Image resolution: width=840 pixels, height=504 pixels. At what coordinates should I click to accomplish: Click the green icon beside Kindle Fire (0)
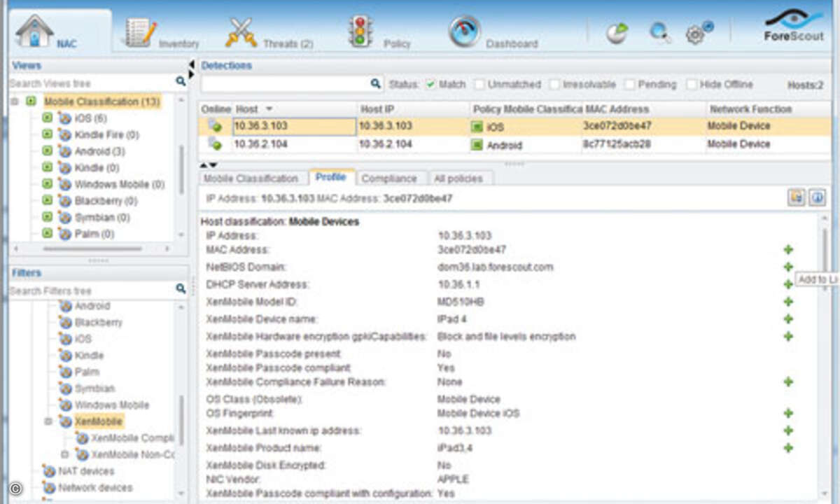[47, 134]
